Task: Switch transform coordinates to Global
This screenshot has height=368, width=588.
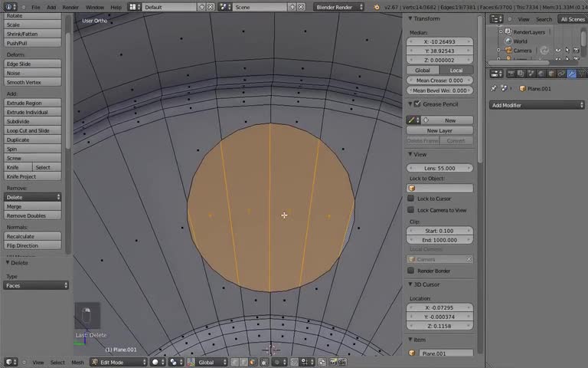Action: point(423,71)
